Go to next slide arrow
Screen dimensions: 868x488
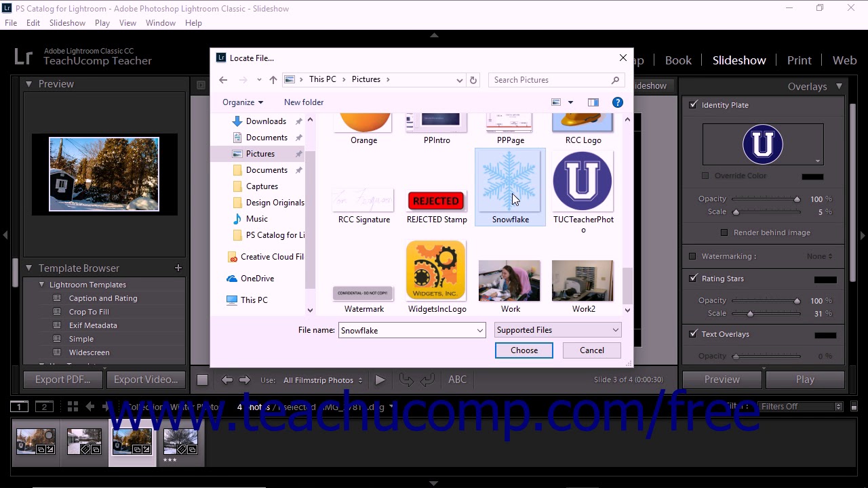pyautogui.click(x=245, y=380)
